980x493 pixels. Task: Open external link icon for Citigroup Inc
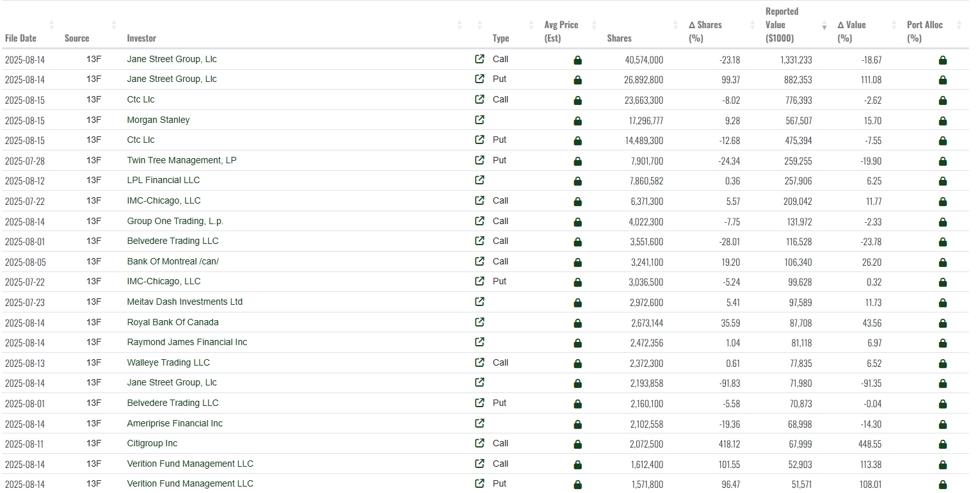pyautogui.click(x=479, y=443)
